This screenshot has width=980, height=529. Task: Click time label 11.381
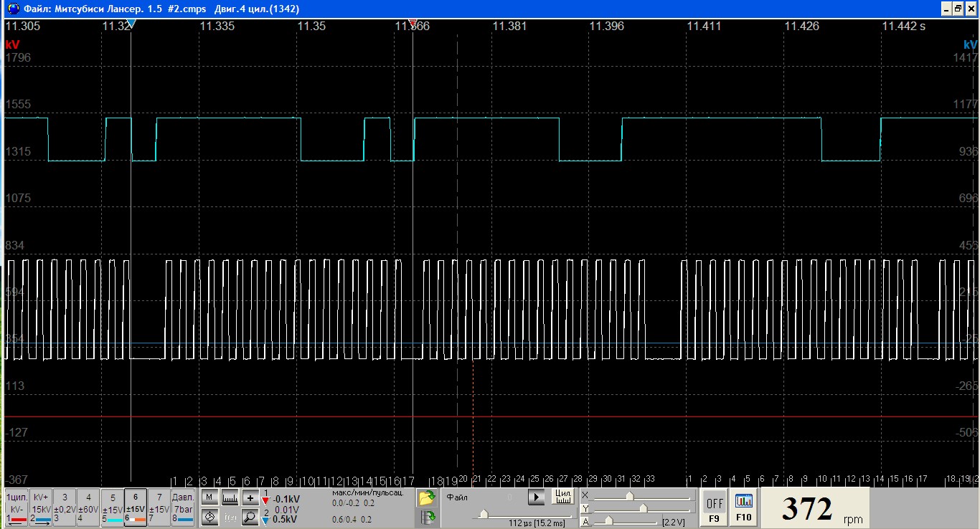509,26
